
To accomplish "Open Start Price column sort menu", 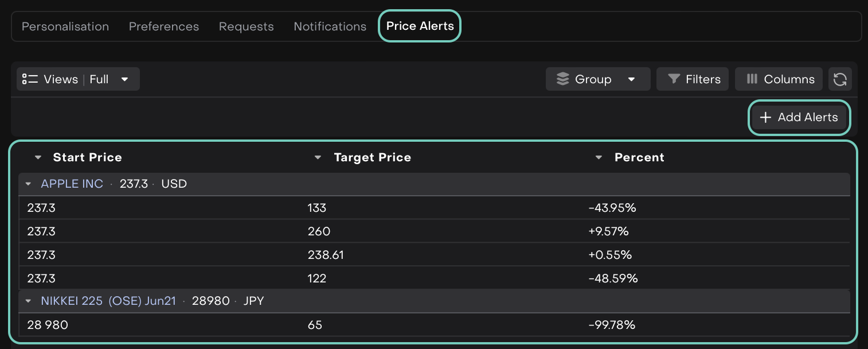I will pyautogui.click(x=38, y=158).
